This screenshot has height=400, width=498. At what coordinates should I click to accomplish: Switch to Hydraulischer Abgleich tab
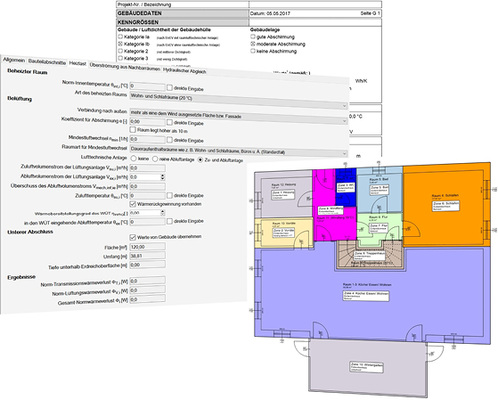(184, 71)
